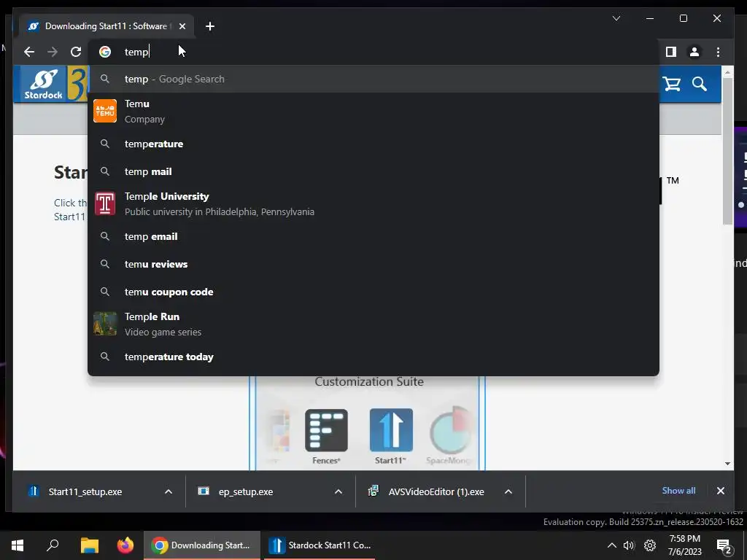
Task: Select the Downloading Start11 tab
Action: click(107, 26)
